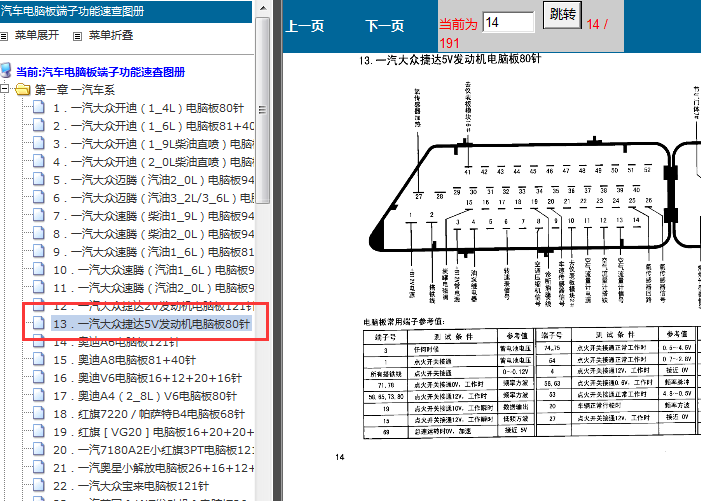Click the sidebar vertical scrollbar thumb
This screenshot has width=701, height=501.
(x=263, y=110)
